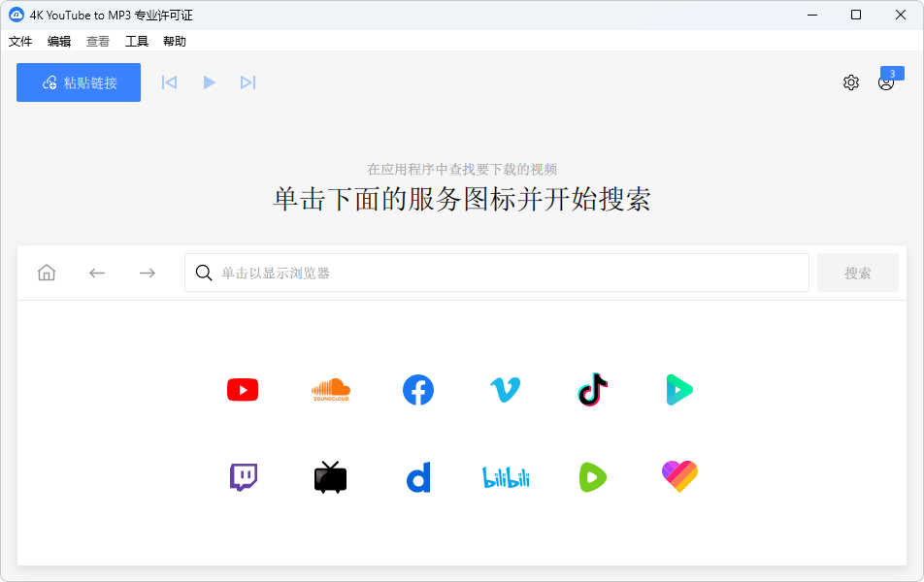Click the search field to show browser
The height and width of the screenshot is (582, 924).
497,273
